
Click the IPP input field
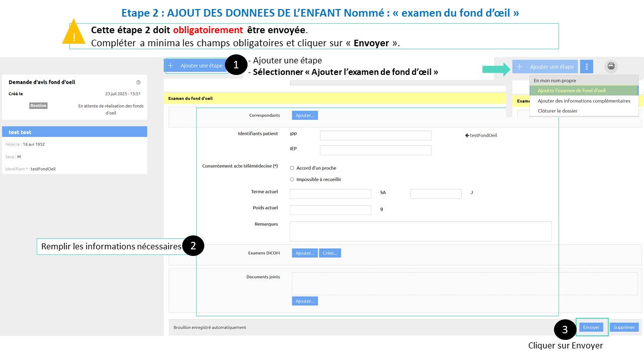point(375,135)
